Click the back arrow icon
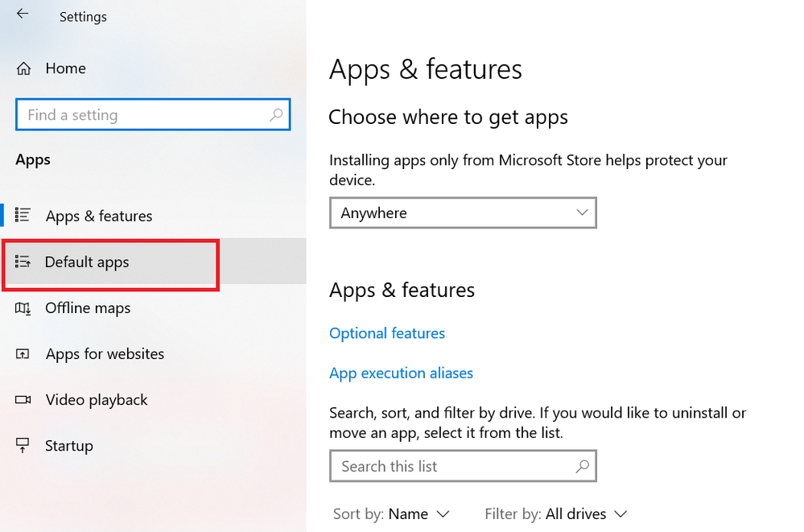This screenshot has width=804, height=532. [x=23, y=14]
